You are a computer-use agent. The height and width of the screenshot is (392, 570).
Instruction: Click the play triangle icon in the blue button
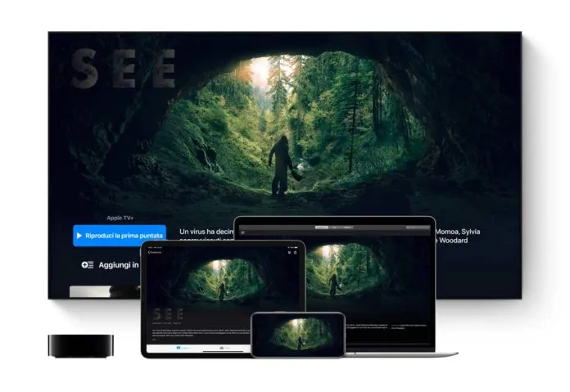point(79,236)
